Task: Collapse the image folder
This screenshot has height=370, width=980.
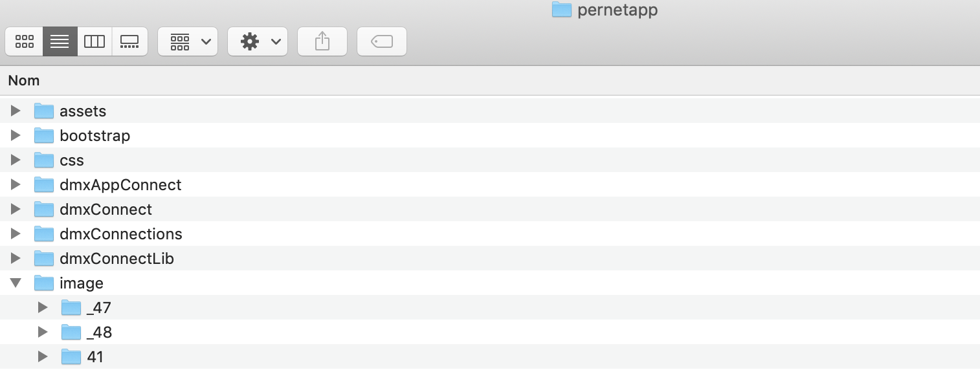Action: [x=16, y=283]
